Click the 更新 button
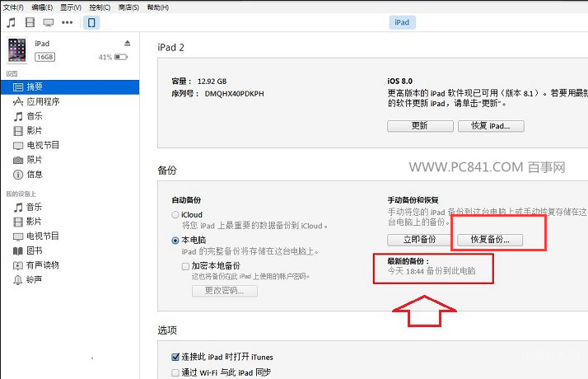Image resolution: width=588 pixels, height=379 pixels. coord(420,126)
